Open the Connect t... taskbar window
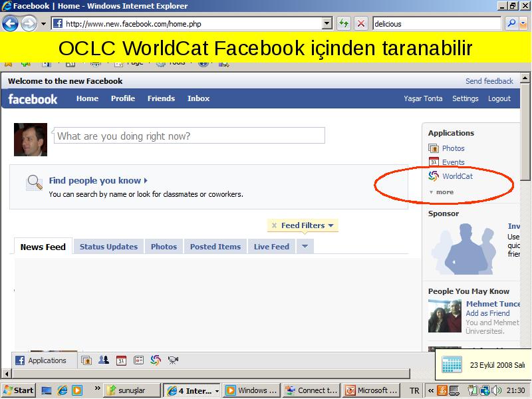 pyautogui.click(x=311, y=390)
